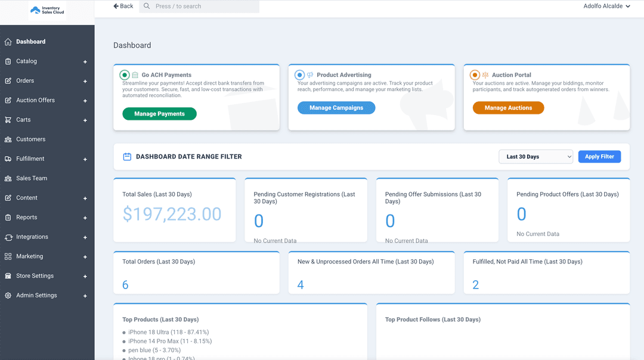Expand the Orders submenu with plus

[85, 81]
